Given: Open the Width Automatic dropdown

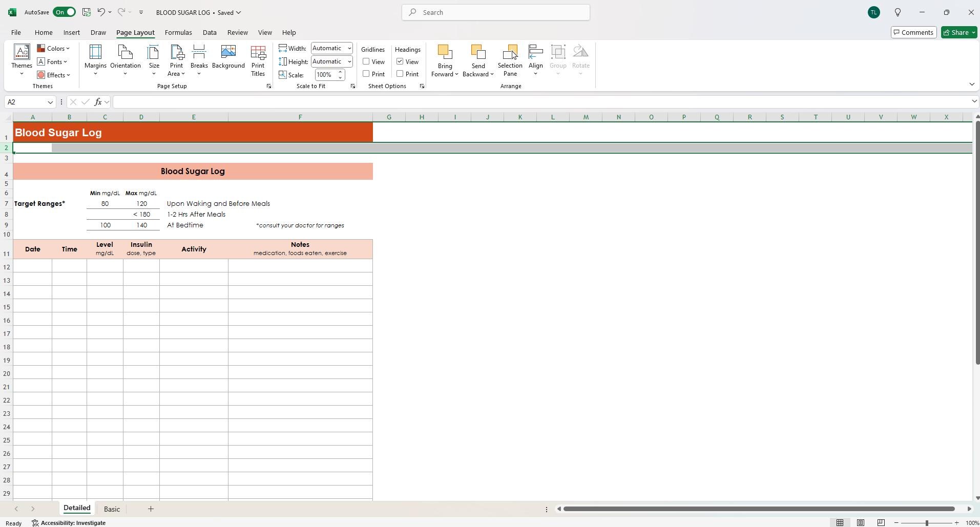Looking at the screenshot, I should [x=348, y=48].
